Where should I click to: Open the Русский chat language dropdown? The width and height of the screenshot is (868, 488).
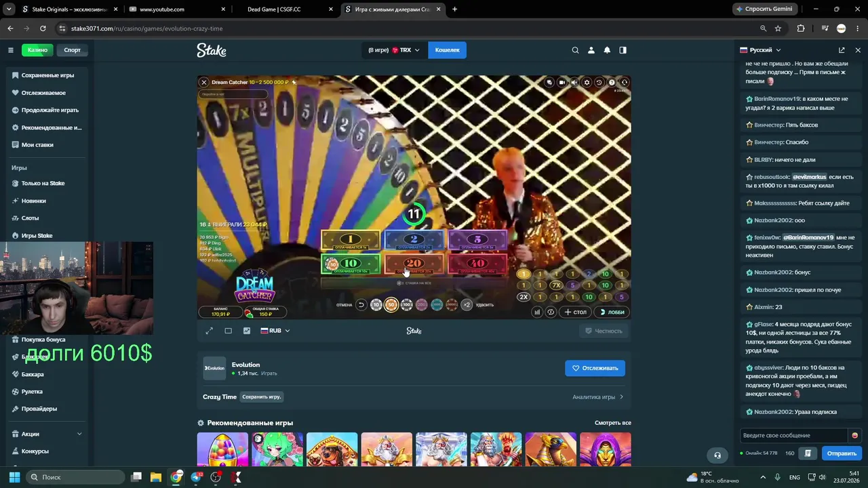tap(760, 50)
